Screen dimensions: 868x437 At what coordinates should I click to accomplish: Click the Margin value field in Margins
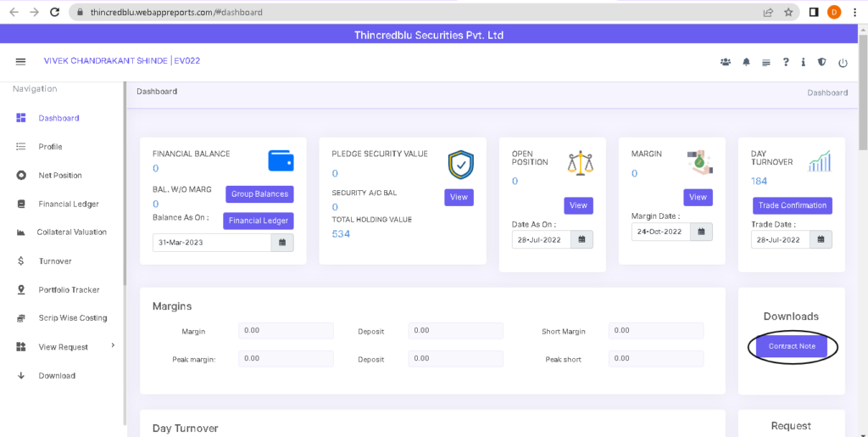coord(287,331)
